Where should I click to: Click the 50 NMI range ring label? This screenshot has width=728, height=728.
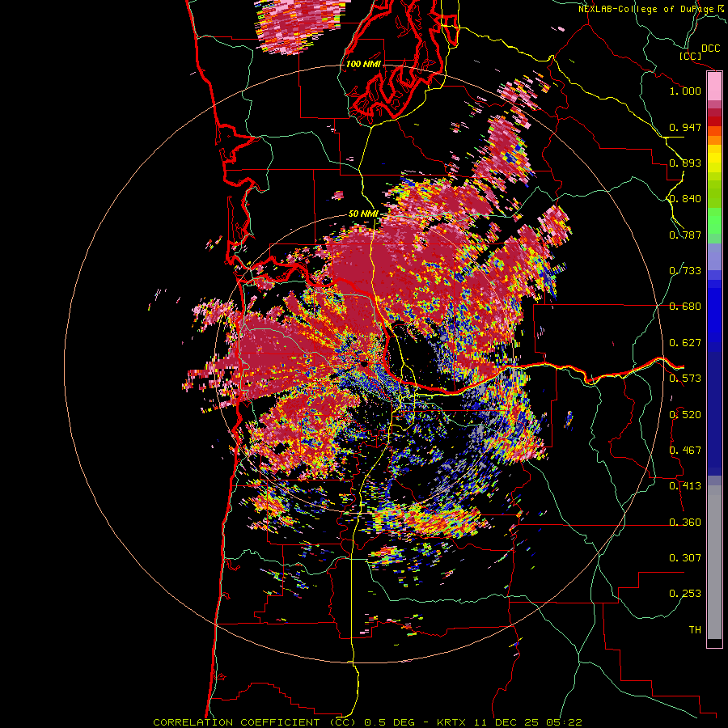[363, 214]
